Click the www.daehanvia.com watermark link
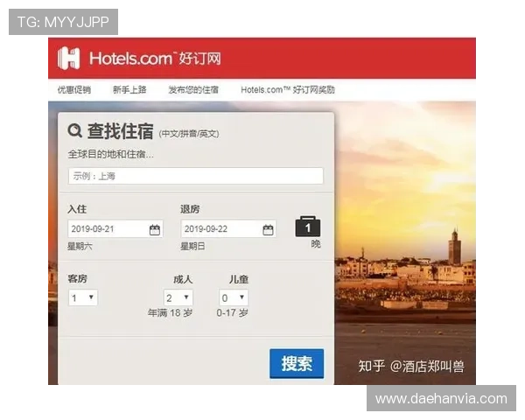 (441, 399)
